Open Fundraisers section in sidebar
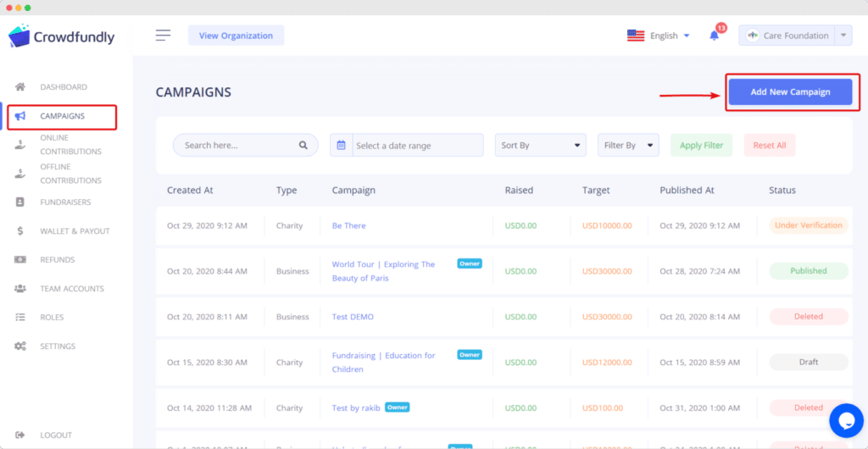 (65, 202)
